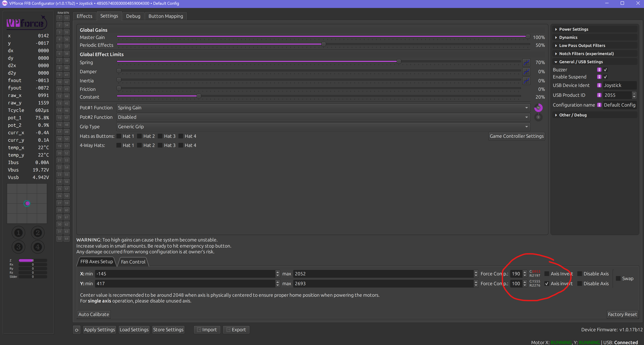Expand the Power Settings section
The image size is (644, 345).
coord(574,29)
